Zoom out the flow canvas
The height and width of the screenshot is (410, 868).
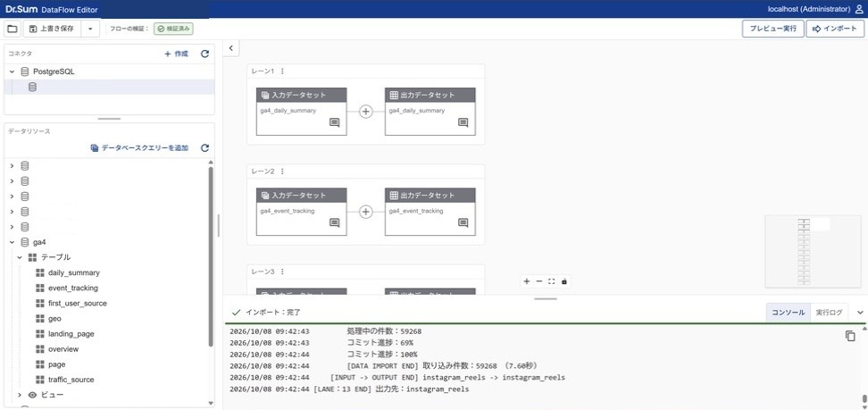point(539,281)
